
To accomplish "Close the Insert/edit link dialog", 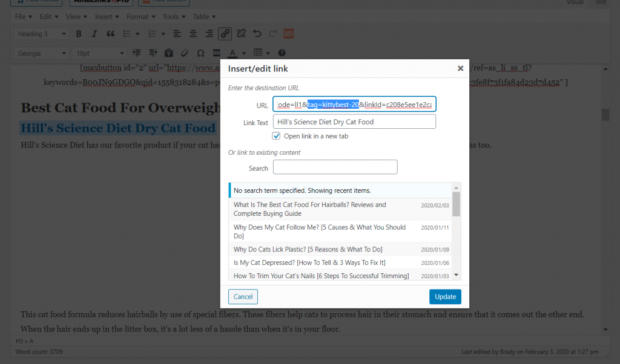I will tap(460, 68).
